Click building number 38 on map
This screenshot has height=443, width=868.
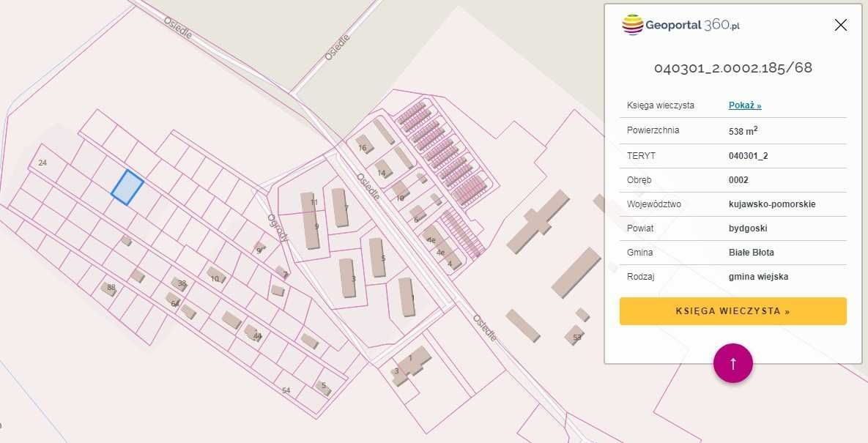pos(180,284)
